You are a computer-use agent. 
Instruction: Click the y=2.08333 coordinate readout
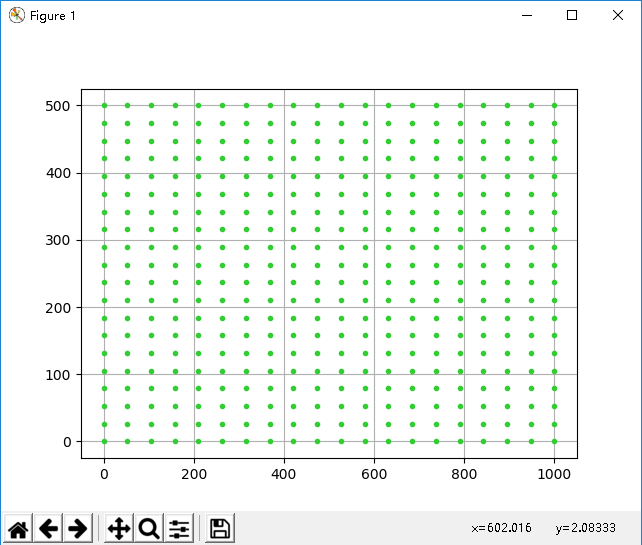pyautogui.click(x=585, y=528)
